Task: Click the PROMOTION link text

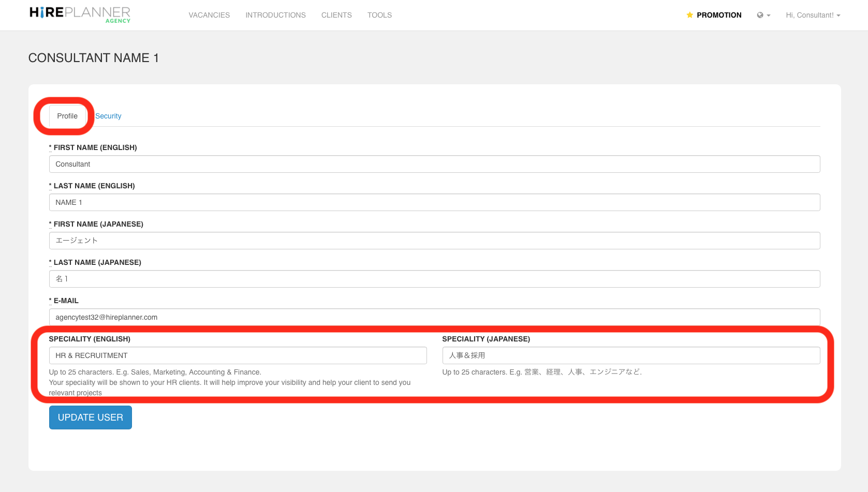Action: pos(719,15)
